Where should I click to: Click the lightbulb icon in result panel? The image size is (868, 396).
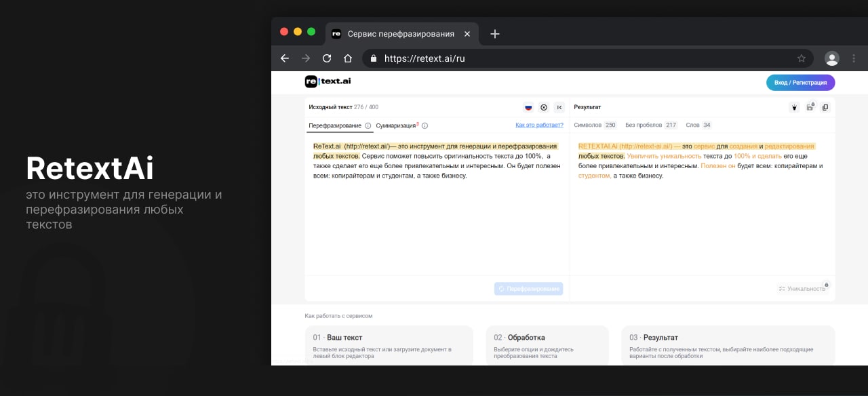point(794,107)
